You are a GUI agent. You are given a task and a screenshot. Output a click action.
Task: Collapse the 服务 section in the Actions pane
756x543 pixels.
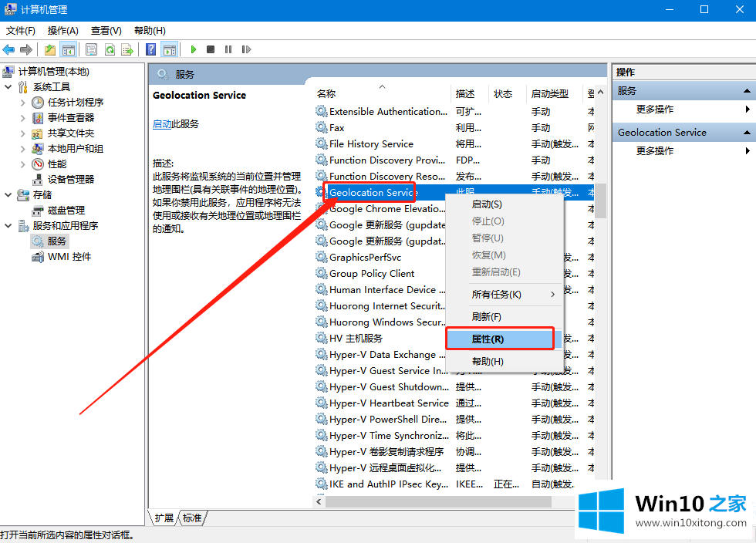tap(747, 91)
